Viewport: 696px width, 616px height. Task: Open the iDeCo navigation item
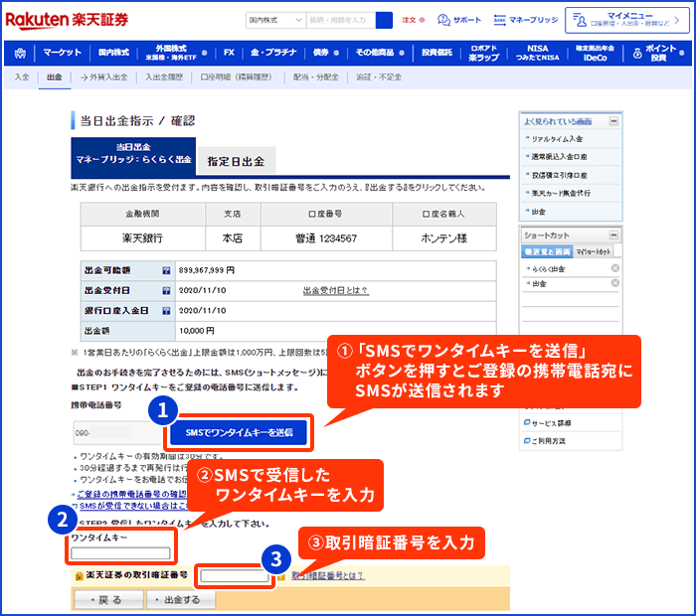595,53
